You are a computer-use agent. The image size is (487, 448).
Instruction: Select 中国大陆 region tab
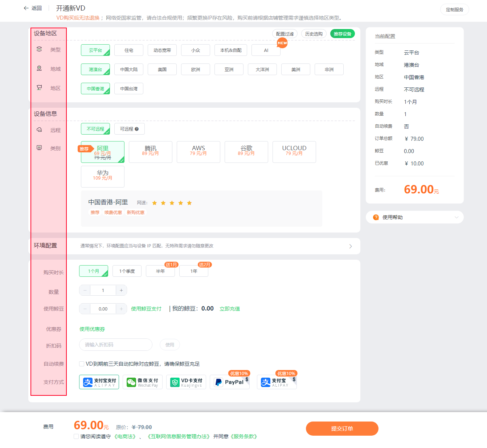click(129, 69)
